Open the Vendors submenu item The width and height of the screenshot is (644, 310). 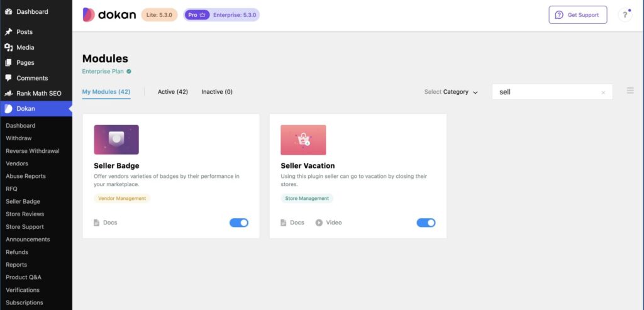[17, 163]
